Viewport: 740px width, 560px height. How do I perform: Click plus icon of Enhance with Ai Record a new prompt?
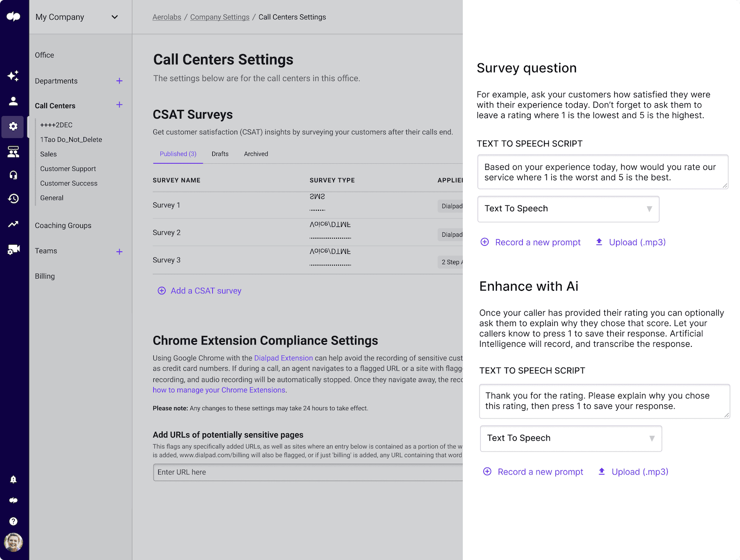[487, 472]
